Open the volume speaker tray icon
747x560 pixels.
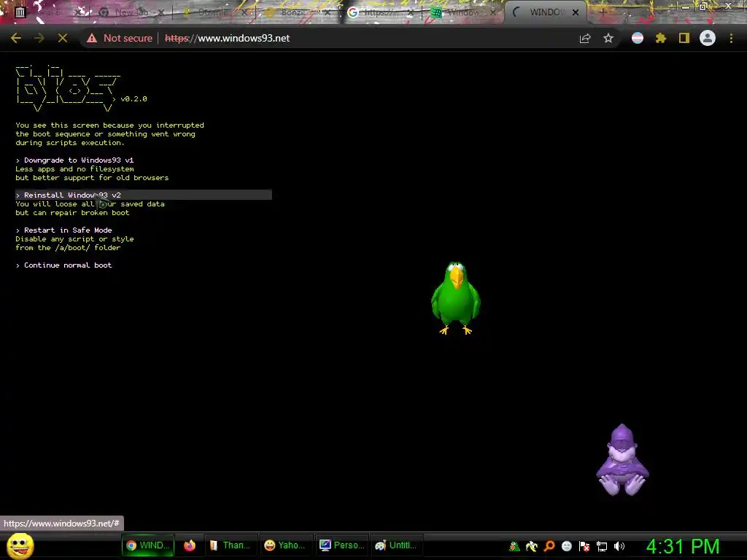[x=619, y=546]
